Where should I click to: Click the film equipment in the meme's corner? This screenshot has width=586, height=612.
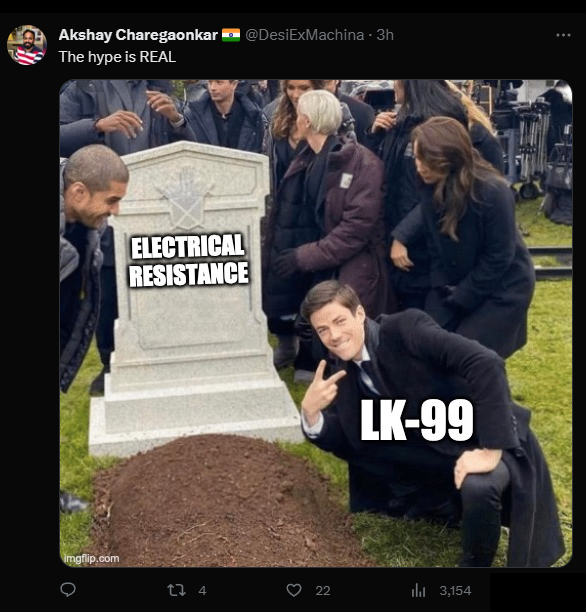(x=535, y=148)
